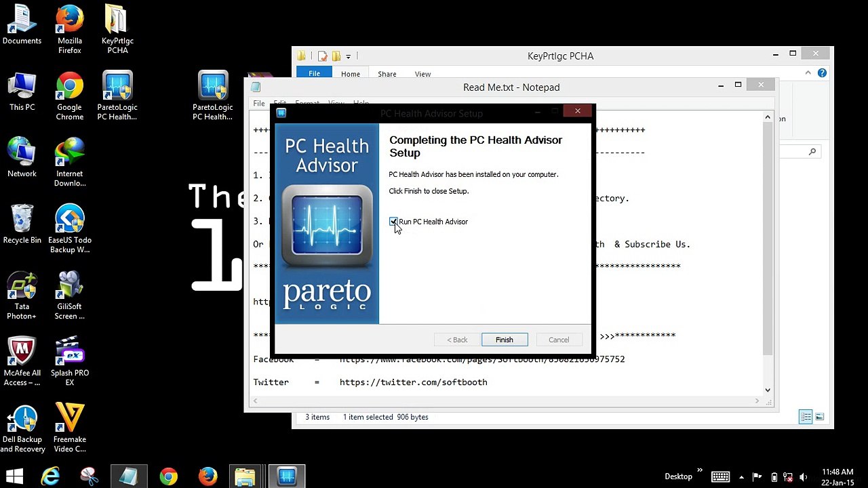Viewport: 868px width, 488px height.
Task: Open Internet Download Manager desktop icon
Action: (69, 163)
